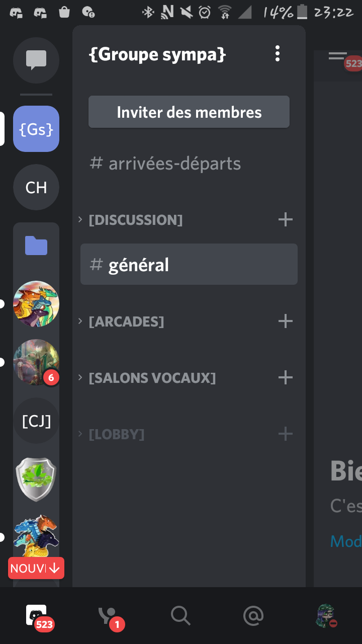Image resolution: width=362 pixels, height=644 pixels.
Task: Tap the Inviter des membres button
Action: click(189, 112)
